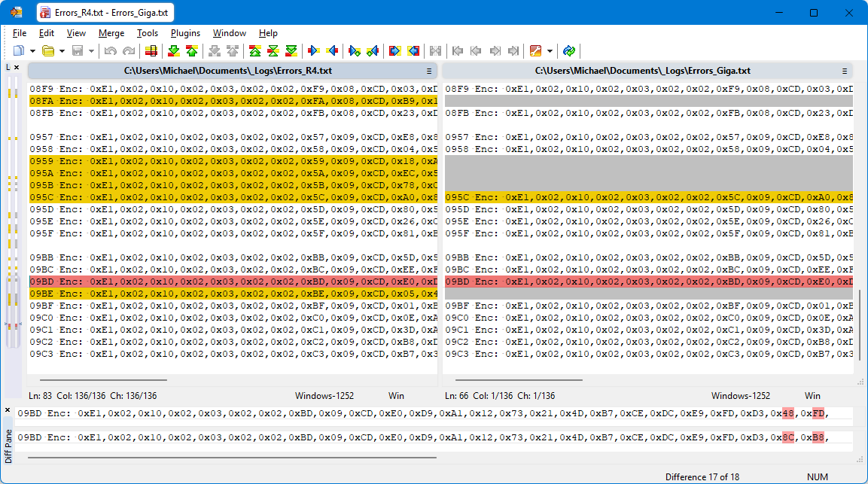The height and width of the screenshot is (484, 868).
Task: Expand the Options wrench dropdown arrow
Action: (x=550, y=51)
